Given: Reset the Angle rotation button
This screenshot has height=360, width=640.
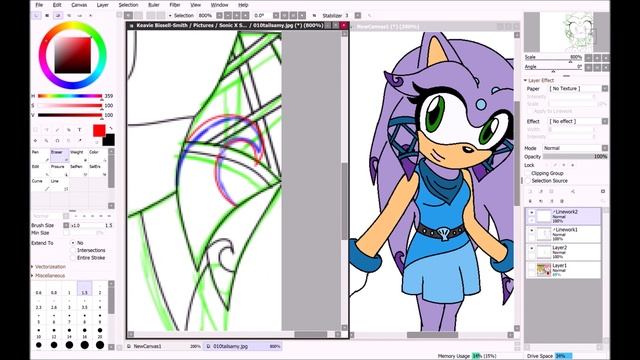Looking at the screenshot, I should (606, 67).
